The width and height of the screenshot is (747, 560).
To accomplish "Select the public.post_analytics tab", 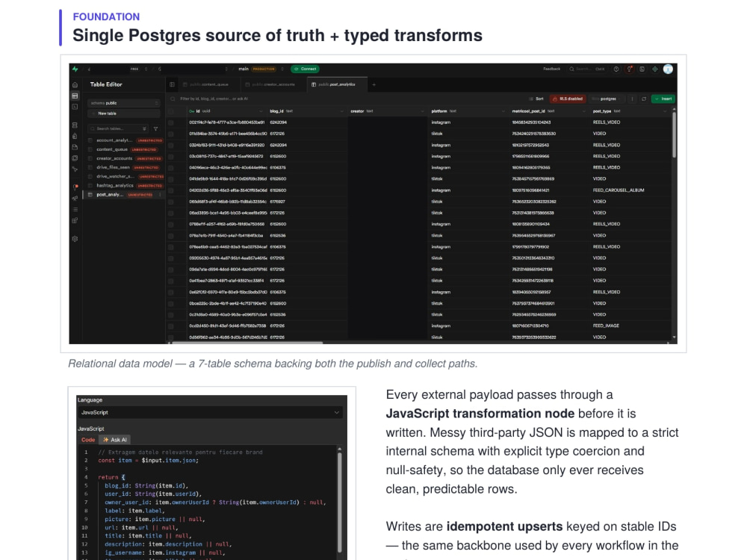I will [x=337, y=85].
